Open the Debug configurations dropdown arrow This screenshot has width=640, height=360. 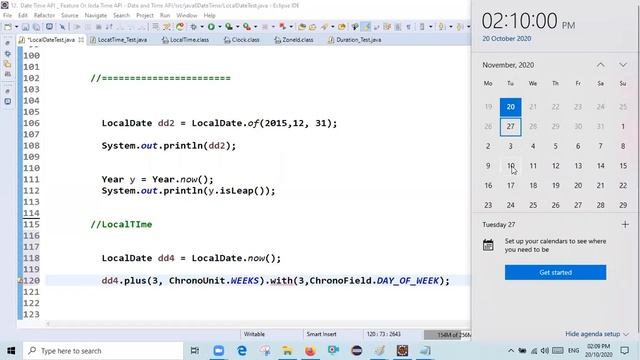202,27
